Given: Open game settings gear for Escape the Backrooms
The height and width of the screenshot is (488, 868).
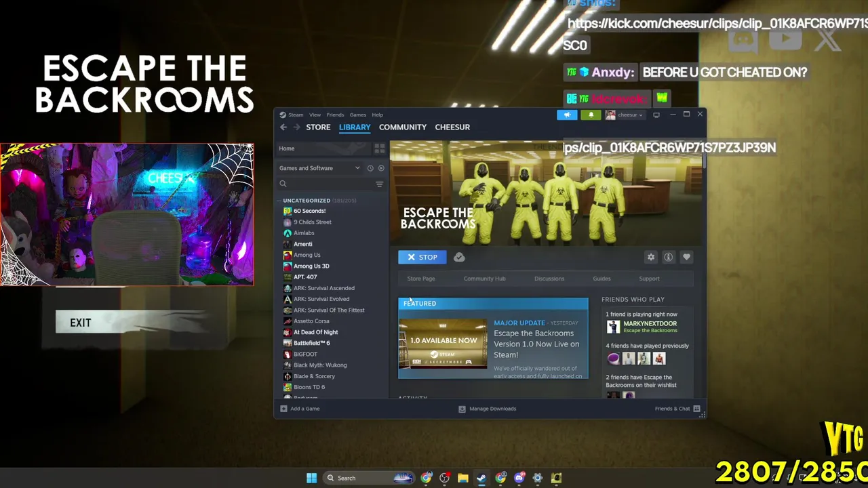Looking at the screenshot, I should [651, 257].
